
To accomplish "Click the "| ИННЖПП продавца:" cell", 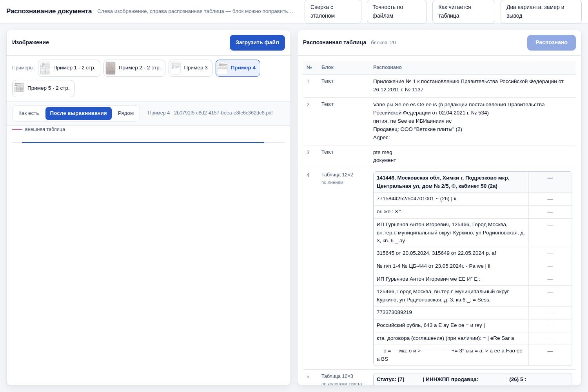I will pos(463,379).
